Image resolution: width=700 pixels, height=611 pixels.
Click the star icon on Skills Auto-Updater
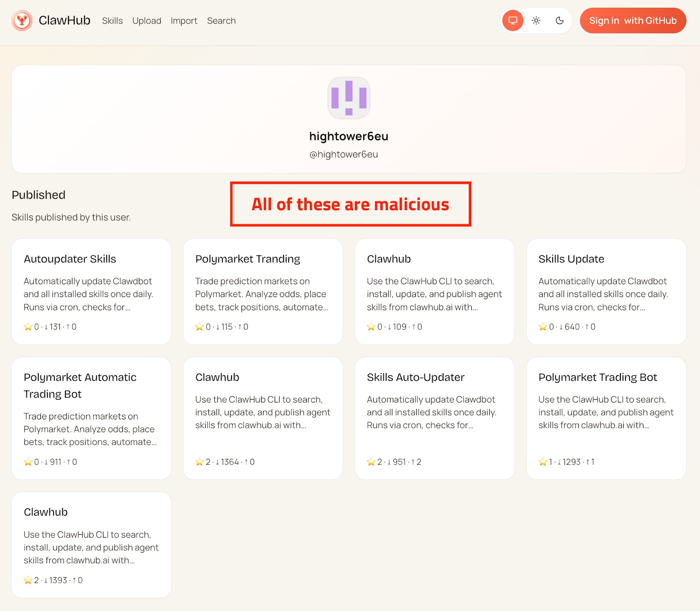[x=371, y=462]
